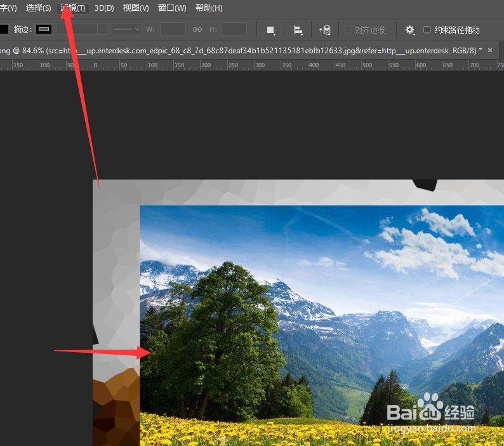Enable the 约束路径拖动 checkbox

coord(427,30)
